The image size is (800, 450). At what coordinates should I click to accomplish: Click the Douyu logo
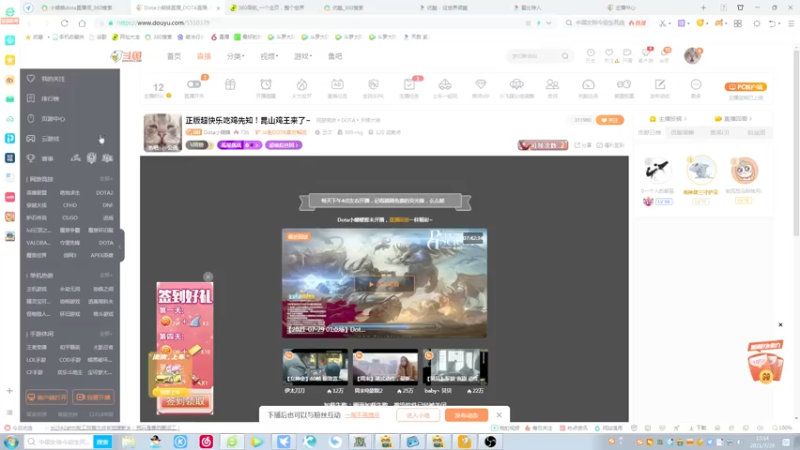click(126, 56)
